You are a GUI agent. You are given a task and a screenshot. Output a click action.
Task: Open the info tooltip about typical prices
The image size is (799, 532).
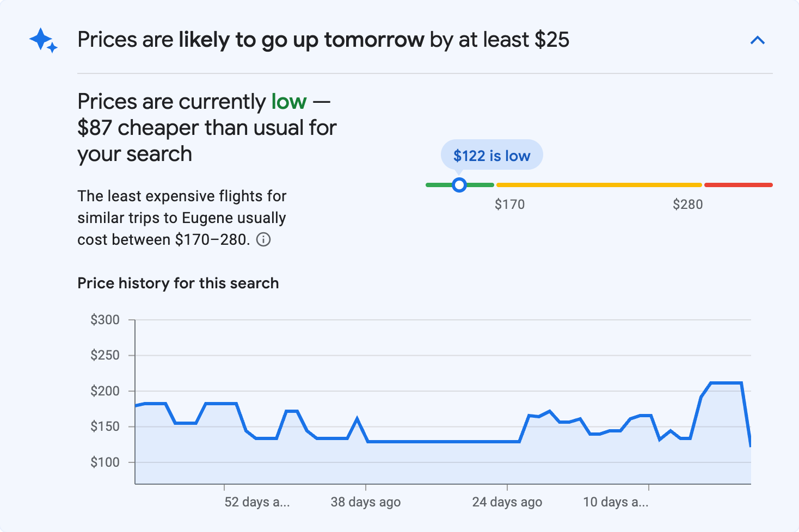tap(263, 239)
